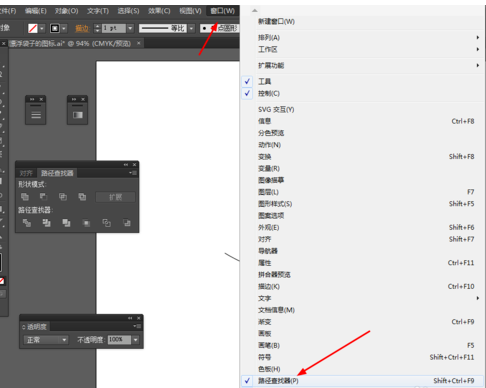This screenshot has height=388, width=486.
Task: Open the 正常 blend mode dropdown
Action: coord(46,340)
